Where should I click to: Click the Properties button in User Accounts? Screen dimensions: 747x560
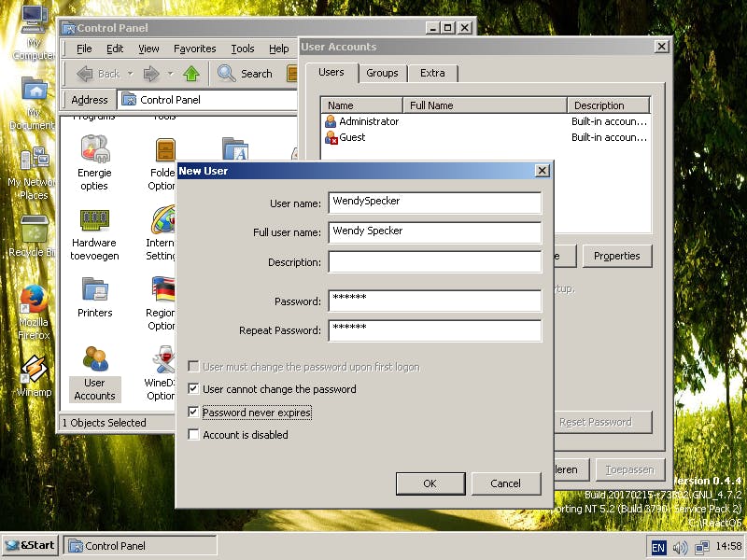[617, 256]
